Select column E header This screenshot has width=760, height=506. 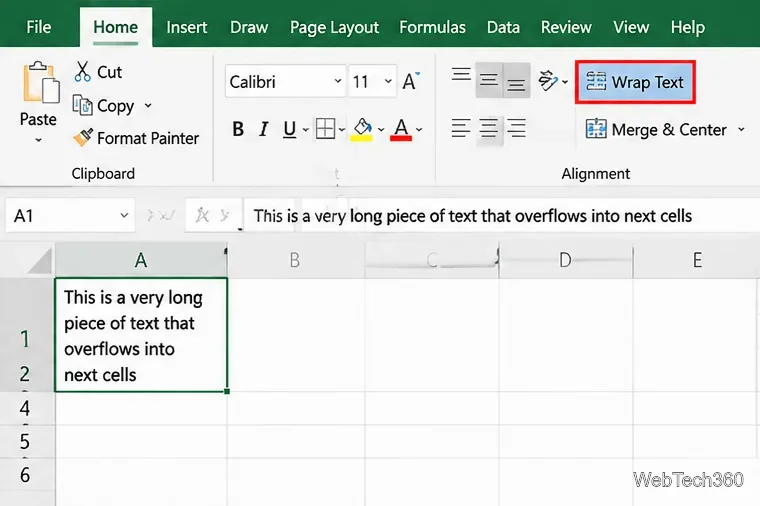[697, 261]
